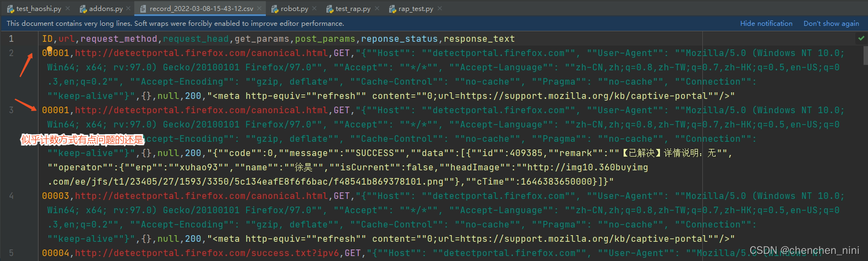Viewport: 868px width, 261px height.
Task: Close the addons.py tab
Action: [x=128, y=9]
